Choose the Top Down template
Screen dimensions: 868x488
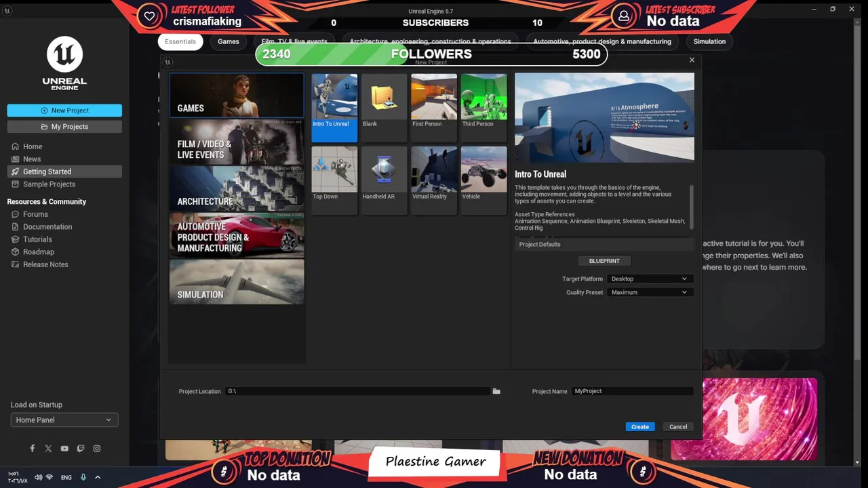click(334, 180)
